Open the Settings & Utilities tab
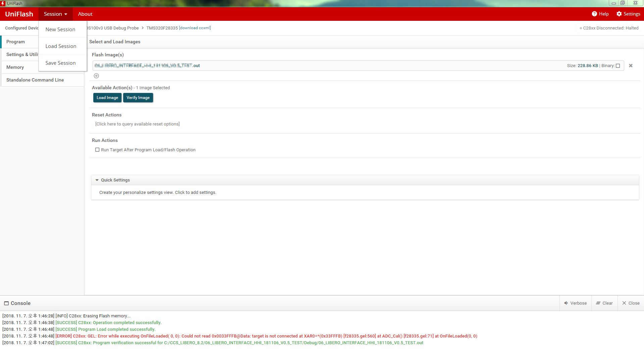The image size is (644, 362). 20,54
